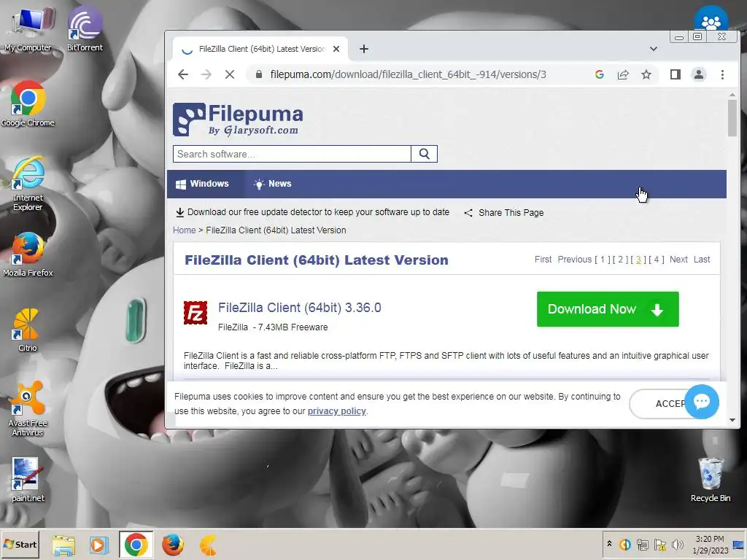Click the green Download Now button
Image resolution: width=747 pixels, height=560 pixels.
point(608,309)
